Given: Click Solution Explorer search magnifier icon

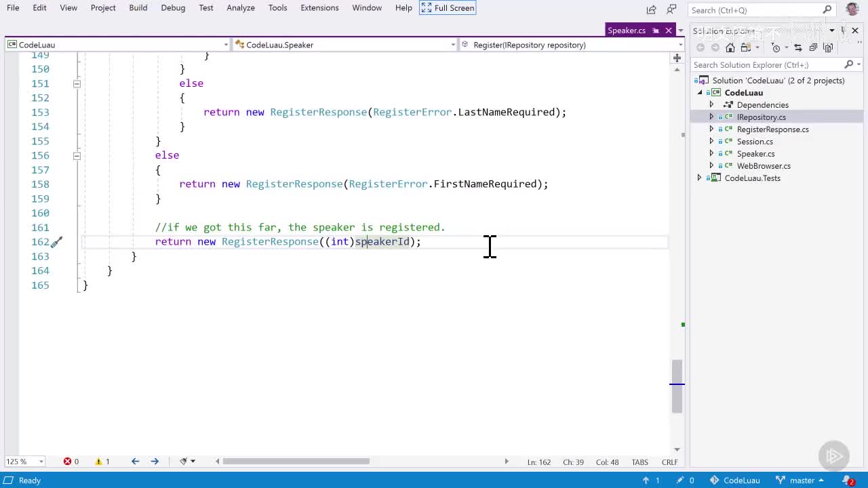Looking at the screenshot, I should tap(848, 64).
